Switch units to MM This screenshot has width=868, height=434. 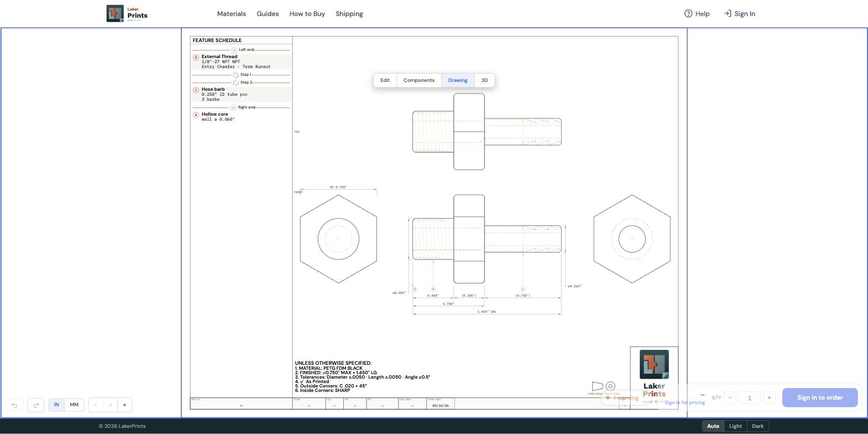pos(74,405)
